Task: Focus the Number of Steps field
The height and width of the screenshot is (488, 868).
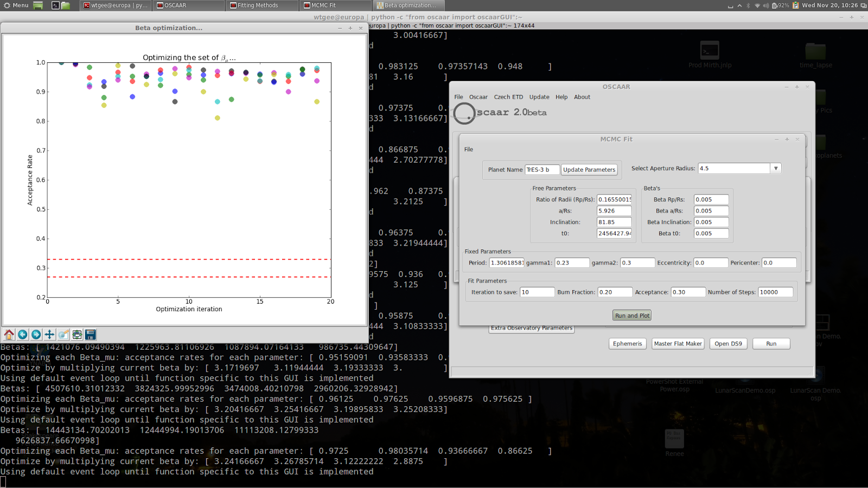Action: click(775, 292)
